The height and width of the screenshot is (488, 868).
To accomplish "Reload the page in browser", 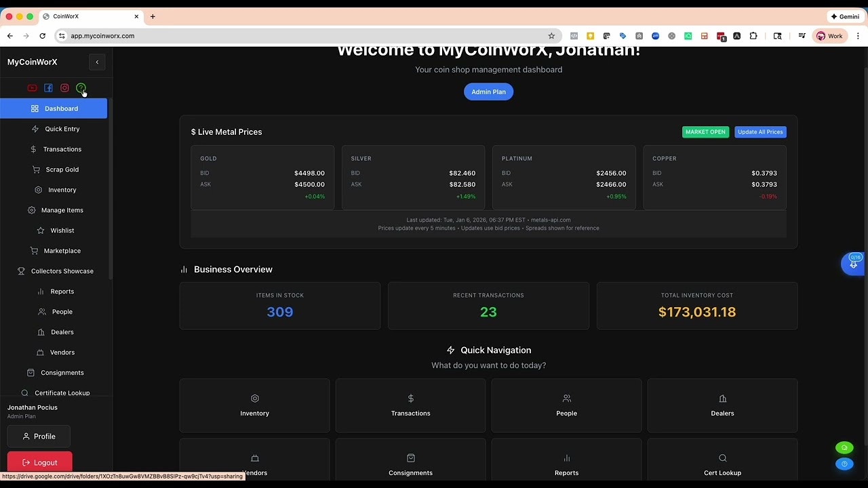I will point(42,36).
